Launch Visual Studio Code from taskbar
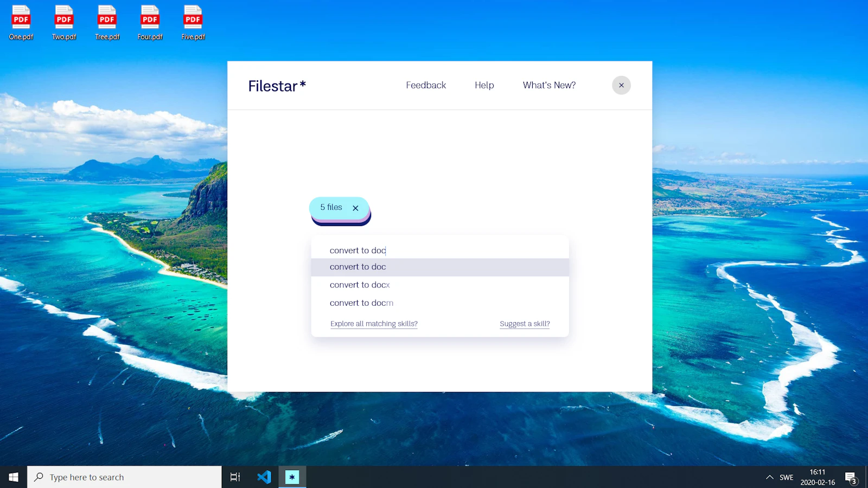This screenshot has height=488, width=868. tap(264, 477)
